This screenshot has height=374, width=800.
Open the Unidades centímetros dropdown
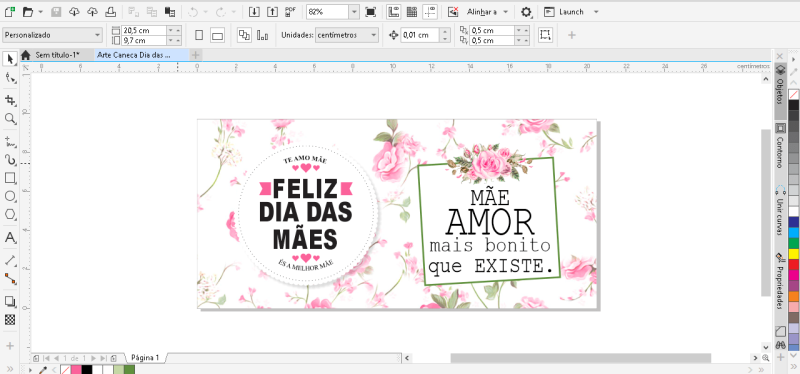click(347, 35)
